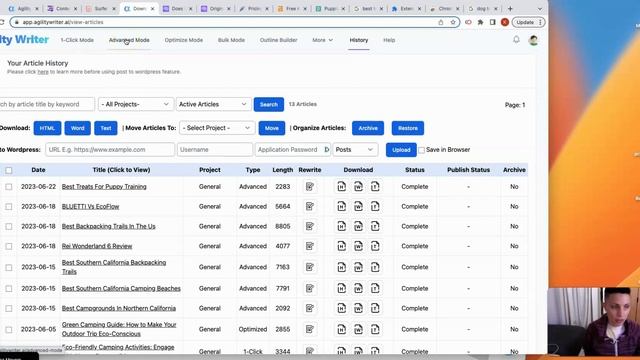Viewport: 640px width, 360px height.
Task: Download HTML of Best Treats For Puppy Training
Action: 342,187
